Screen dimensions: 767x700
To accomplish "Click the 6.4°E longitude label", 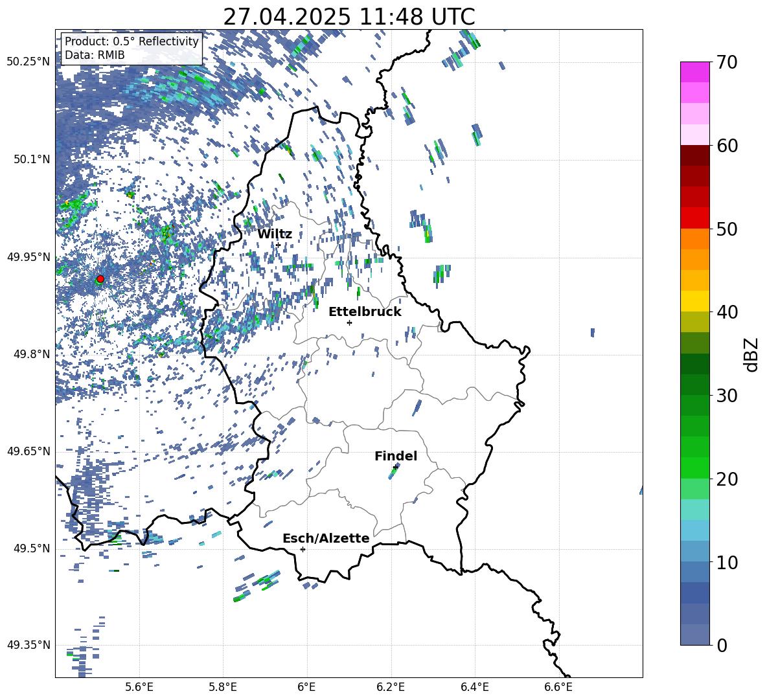I will [474, 687].
